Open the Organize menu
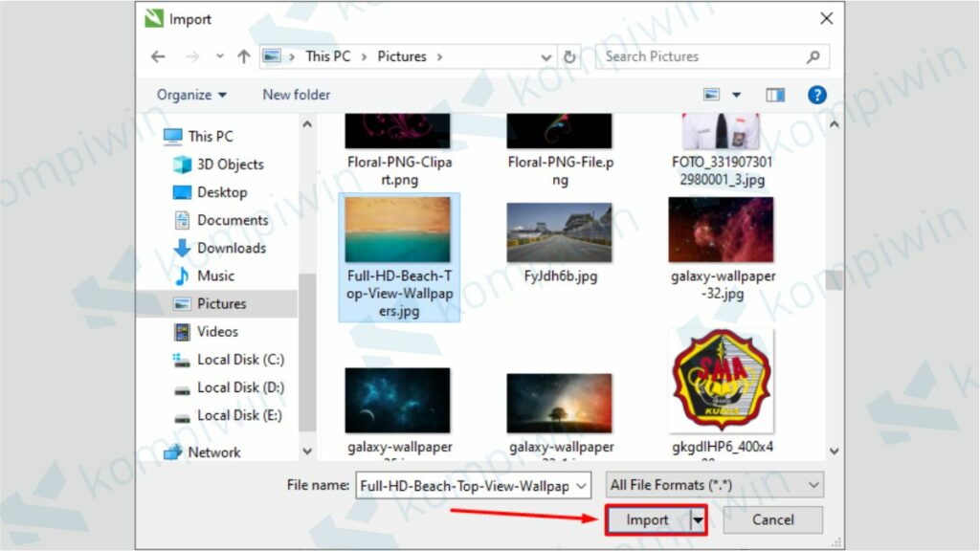Viewport: 980px width, 551px height. click(x=191, y=95)
